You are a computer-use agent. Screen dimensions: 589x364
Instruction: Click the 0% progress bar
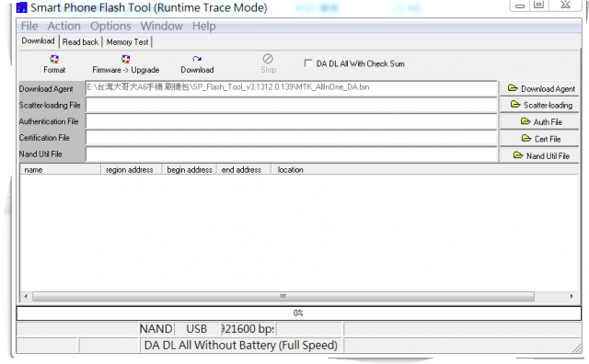tap(298, 313)
